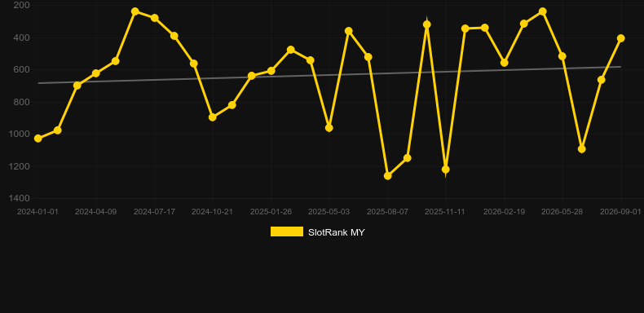Screen dimensions: 644x313
Task: Click the yellow SlotRank MY legend swatch
Action: (x=287, y=231)
